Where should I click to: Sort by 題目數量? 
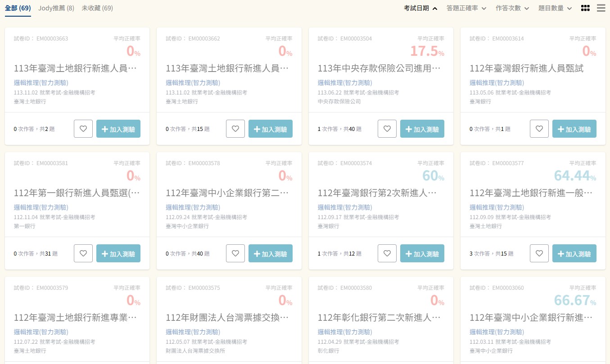(556, 8)
